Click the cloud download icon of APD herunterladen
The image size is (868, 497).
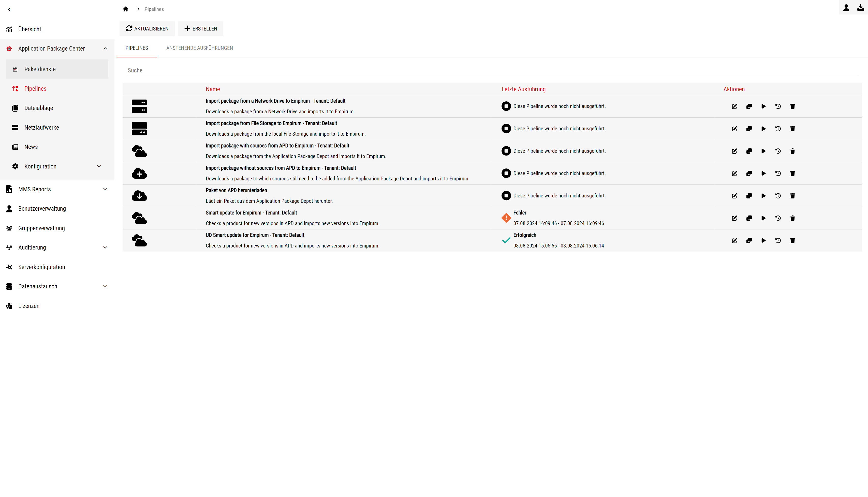click(x=139, y=196)
